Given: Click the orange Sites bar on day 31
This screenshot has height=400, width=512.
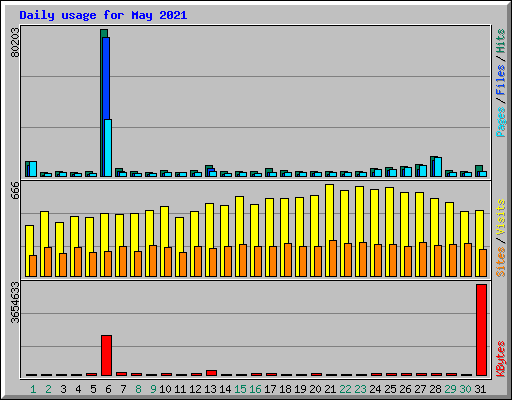Looking at the screenshot, I should click(x=483, y=263).
